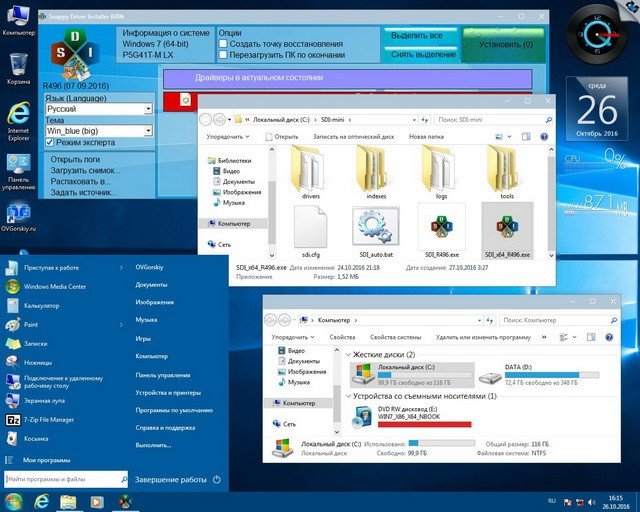Click Local Disk (C:) usage bar
The width and height of the screenshot is (640, 512).
point(424,375)
